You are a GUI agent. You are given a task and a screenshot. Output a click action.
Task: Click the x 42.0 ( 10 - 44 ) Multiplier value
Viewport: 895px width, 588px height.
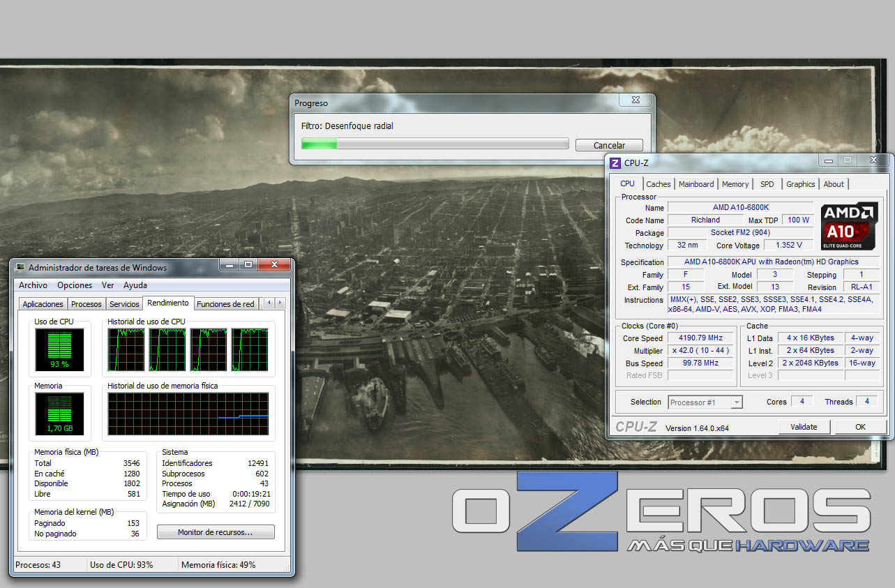pos(702,351)
